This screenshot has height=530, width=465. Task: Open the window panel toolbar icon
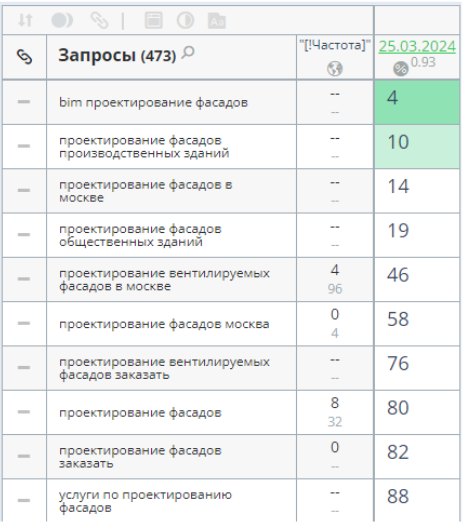(153, 20)
